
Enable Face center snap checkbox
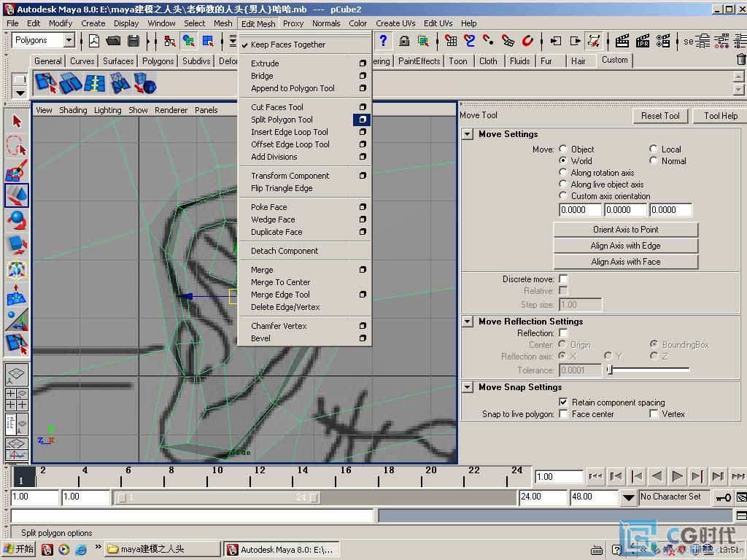564,414
